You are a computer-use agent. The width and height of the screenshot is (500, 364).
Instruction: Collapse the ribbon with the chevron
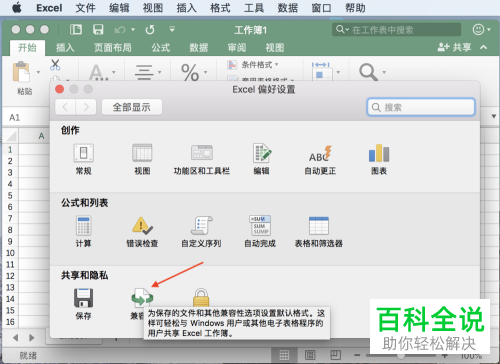pyautogui.click(x=483, y=47)
